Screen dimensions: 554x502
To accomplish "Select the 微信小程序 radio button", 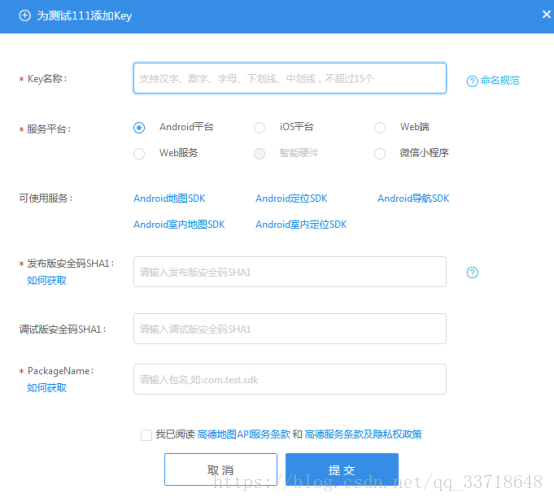I will 380,154.
